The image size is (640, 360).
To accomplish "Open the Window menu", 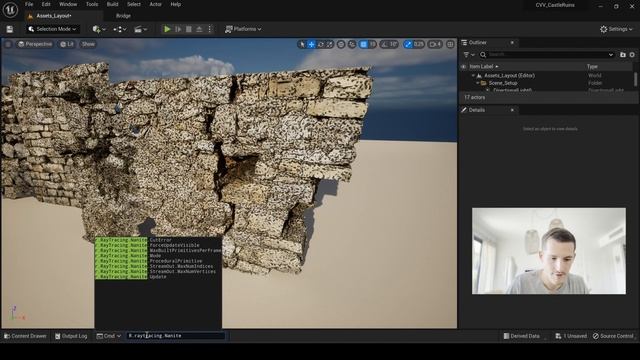I will coord(68,4).
